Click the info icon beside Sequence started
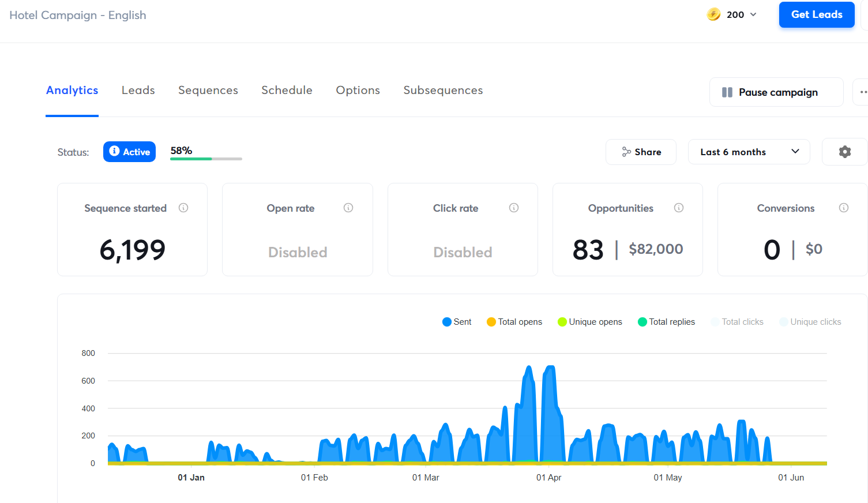 click(x=183, y=208)
